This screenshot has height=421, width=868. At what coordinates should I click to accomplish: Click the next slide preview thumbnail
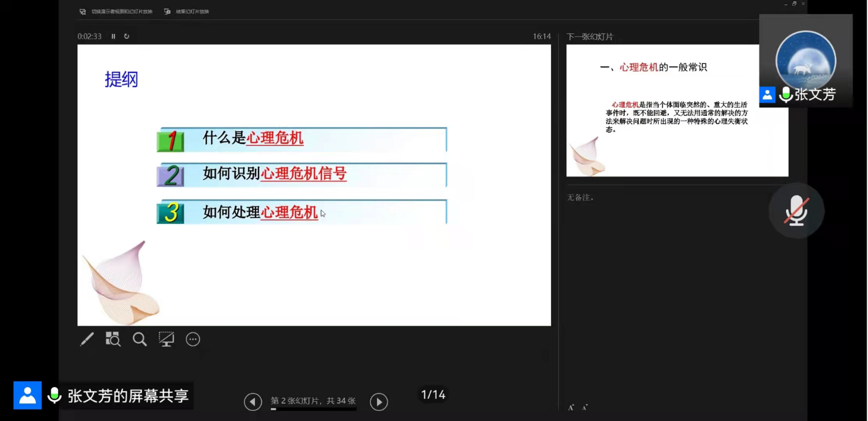[x=663, y=117]
